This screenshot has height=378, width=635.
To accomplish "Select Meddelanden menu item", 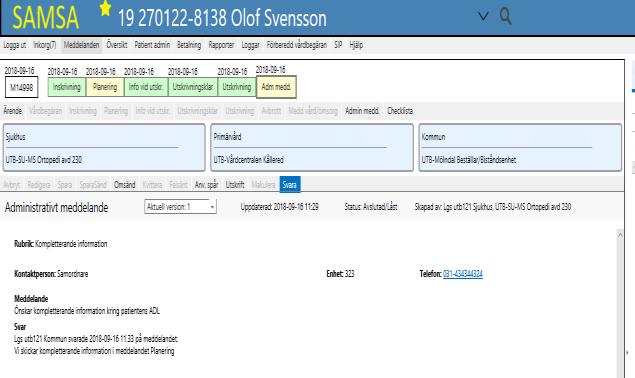I will pyautogui.click(x=81, y=45).
